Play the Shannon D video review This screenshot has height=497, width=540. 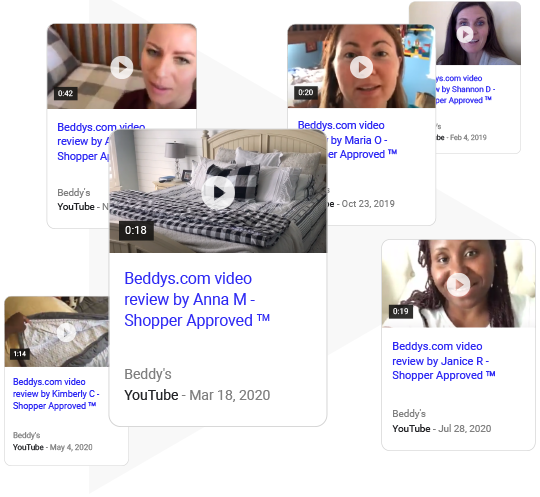pyautogui.click(x=465, y=34)
